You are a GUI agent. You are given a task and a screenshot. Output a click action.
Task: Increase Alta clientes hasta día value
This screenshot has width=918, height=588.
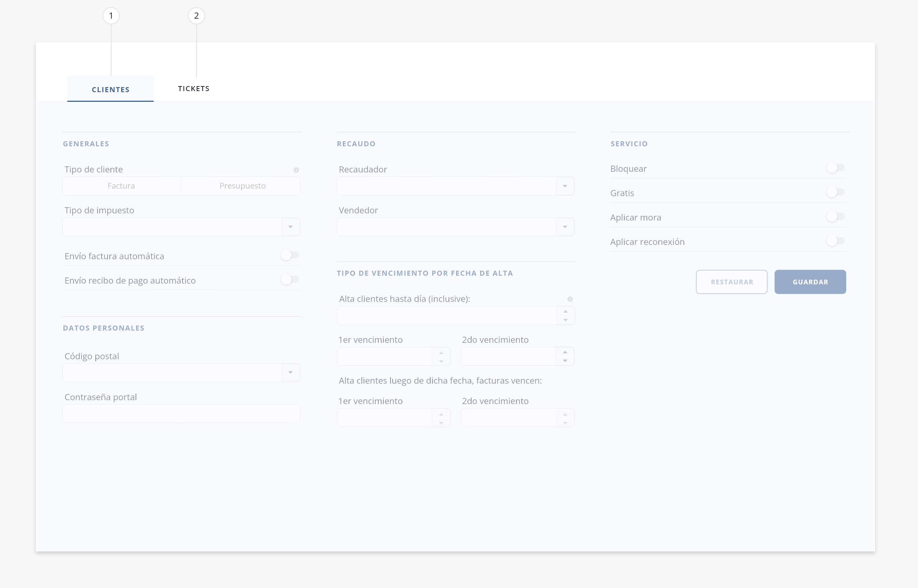pos(566,311)
